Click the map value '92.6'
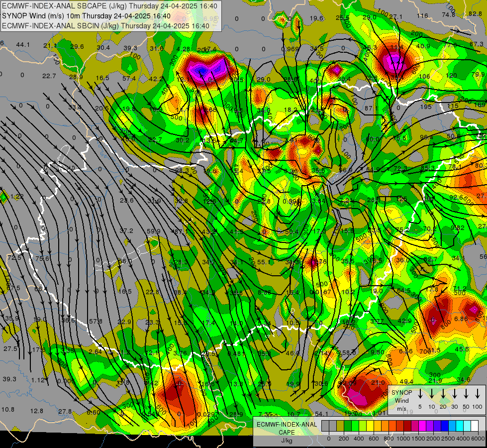The image size is (487, 448). pos(456,197)
